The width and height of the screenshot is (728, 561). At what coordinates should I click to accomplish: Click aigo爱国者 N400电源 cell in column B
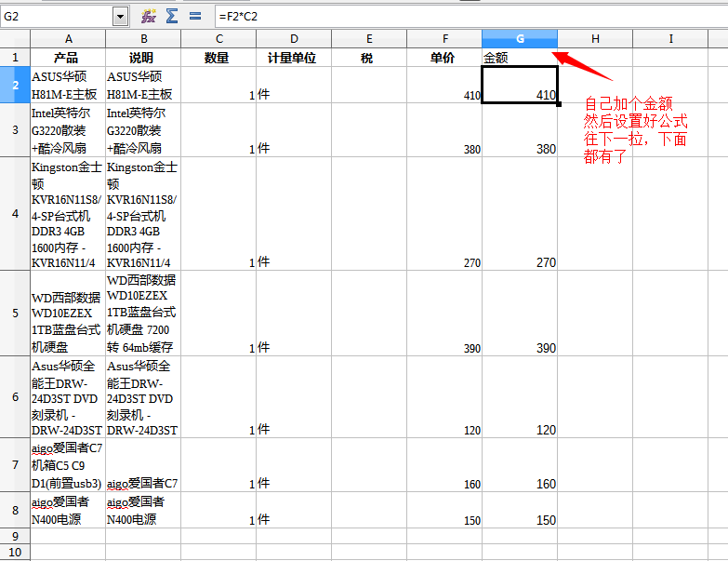[x=142, y=511]
